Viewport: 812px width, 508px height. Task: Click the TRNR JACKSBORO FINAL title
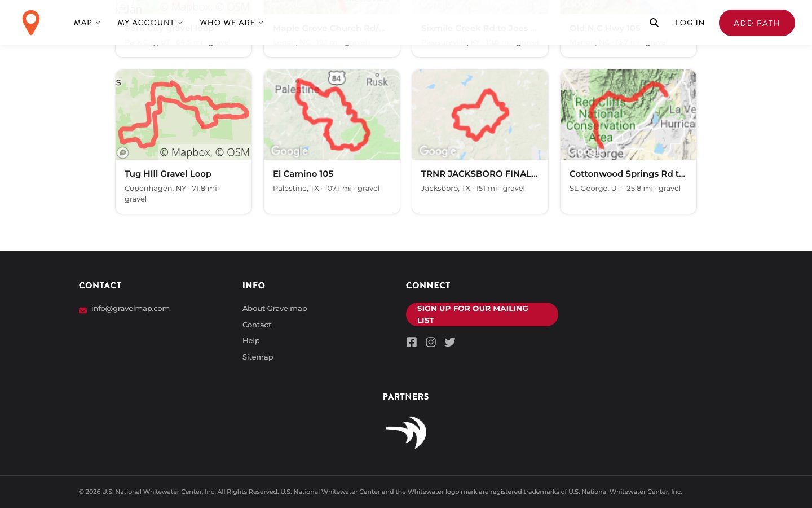click(x=479, y=174)
